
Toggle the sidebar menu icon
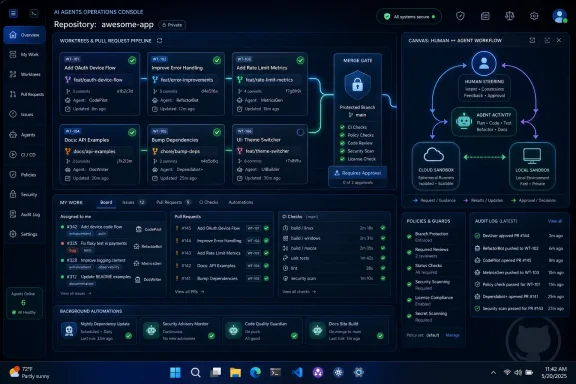pos(13,14)
